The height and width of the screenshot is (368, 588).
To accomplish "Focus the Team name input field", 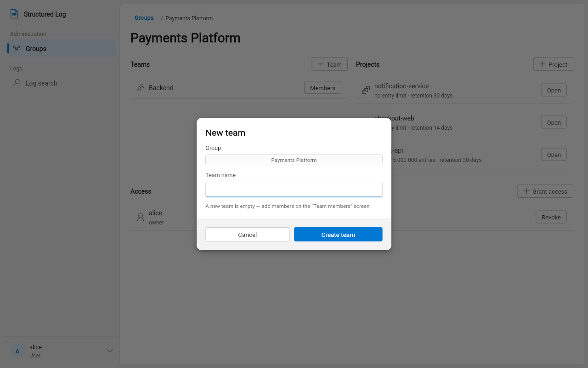I will [x=294, y=190].
